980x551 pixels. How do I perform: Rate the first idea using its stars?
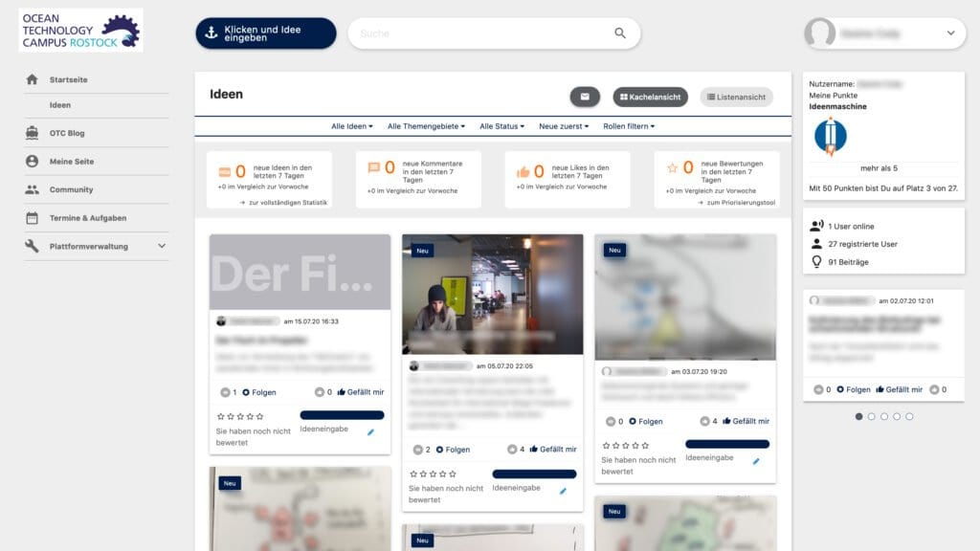(x=239, y=416)
